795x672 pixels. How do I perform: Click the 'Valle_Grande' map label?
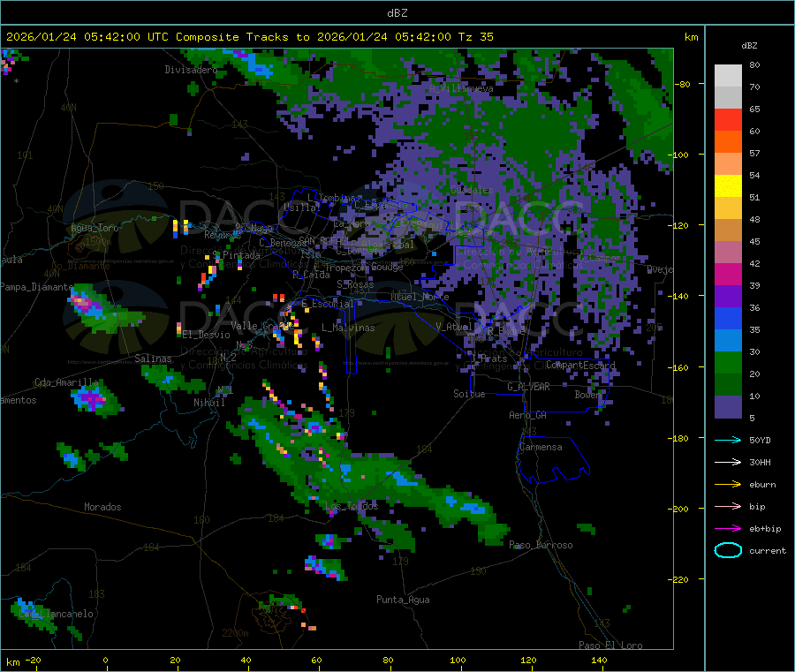[x=262, y=326]
